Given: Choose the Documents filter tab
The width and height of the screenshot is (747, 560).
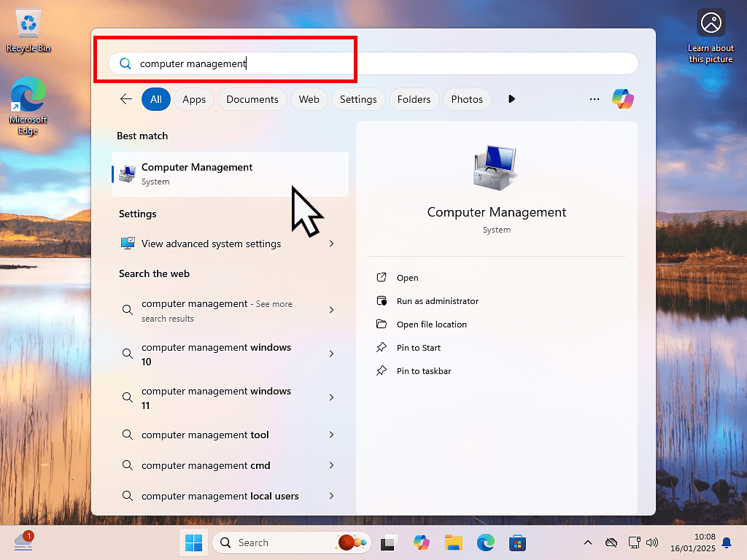Looking at the screenshot, I should click(x=252, y=99).
